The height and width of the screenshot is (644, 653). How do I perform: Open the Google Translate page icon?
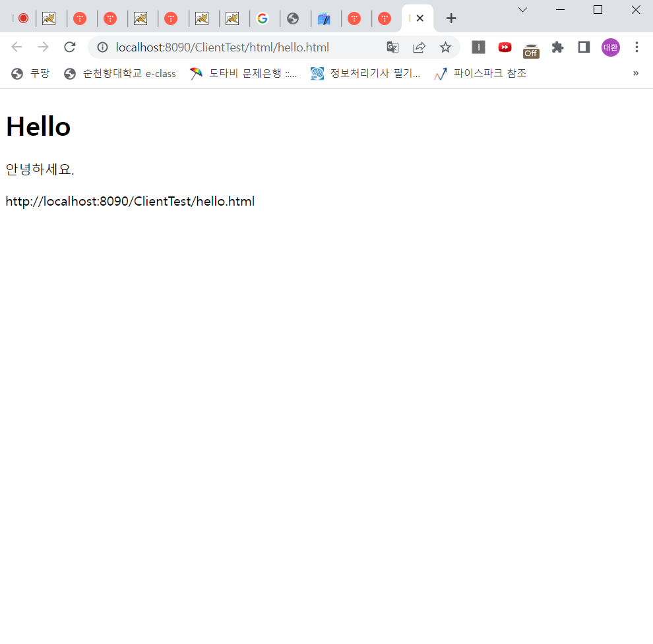point(392,47)
